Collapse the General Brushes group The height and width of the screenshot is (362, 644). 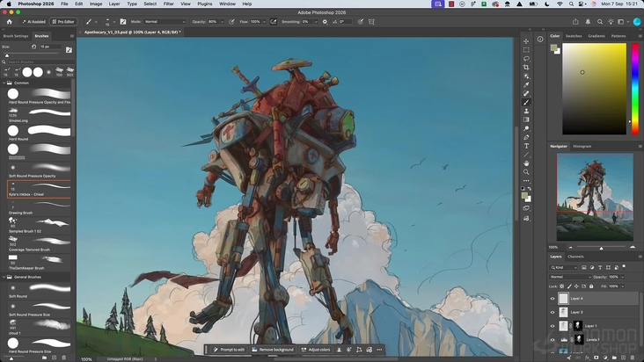[x=4, y=277]
